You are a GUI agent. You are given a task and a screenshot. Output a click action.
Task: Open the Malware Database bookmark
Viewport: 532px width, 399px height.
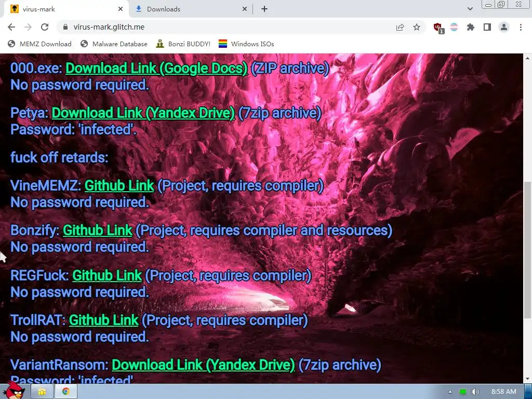[114, 44]
